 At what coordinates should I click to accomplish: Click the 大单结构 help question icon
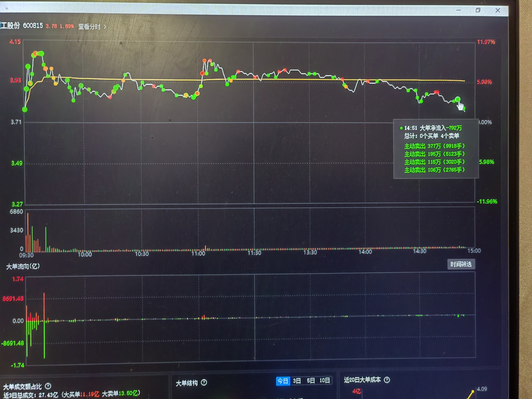204,382
